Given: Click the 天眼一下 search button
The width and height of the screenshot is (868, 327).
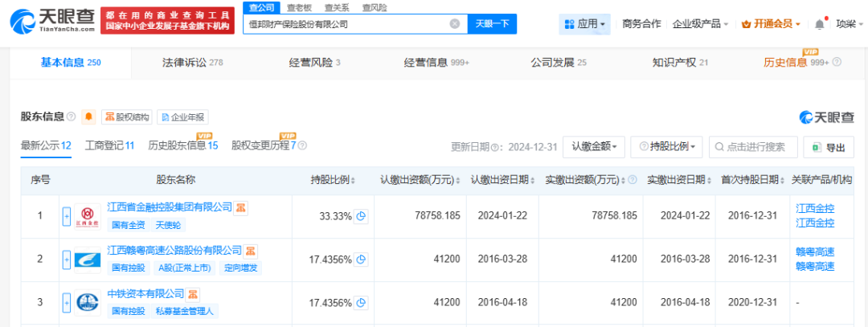Looking at the screenshot, I should 492,24.
